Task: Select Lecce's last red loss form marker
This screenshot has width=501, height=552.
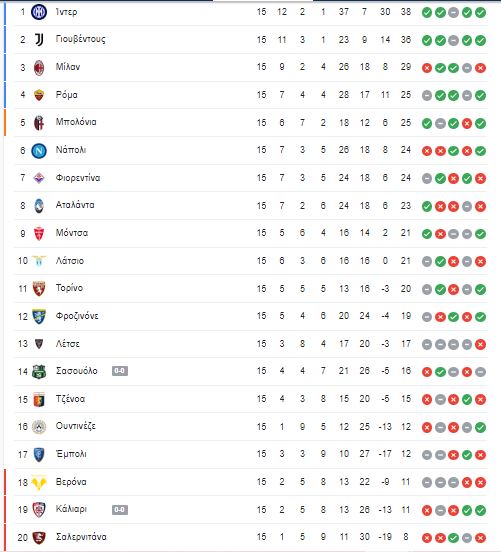Action: click(x=480, y=344)
